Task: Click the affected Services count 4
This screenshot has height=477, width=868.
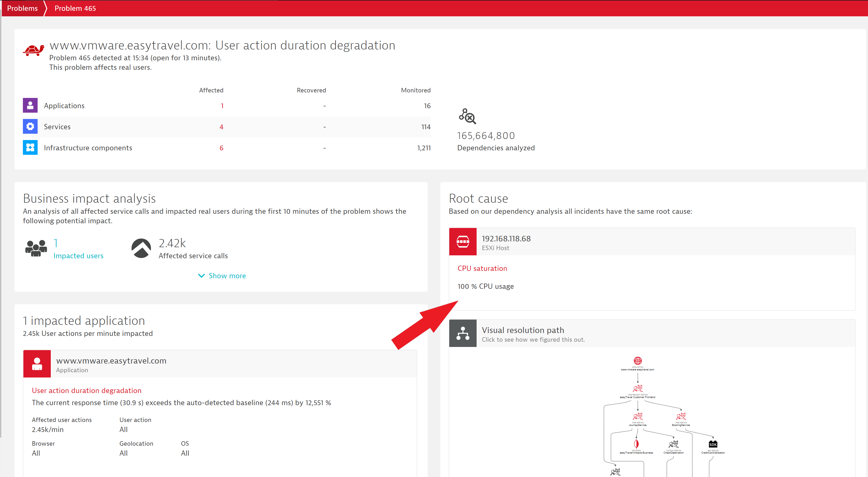Action: [x=221, y=127]
